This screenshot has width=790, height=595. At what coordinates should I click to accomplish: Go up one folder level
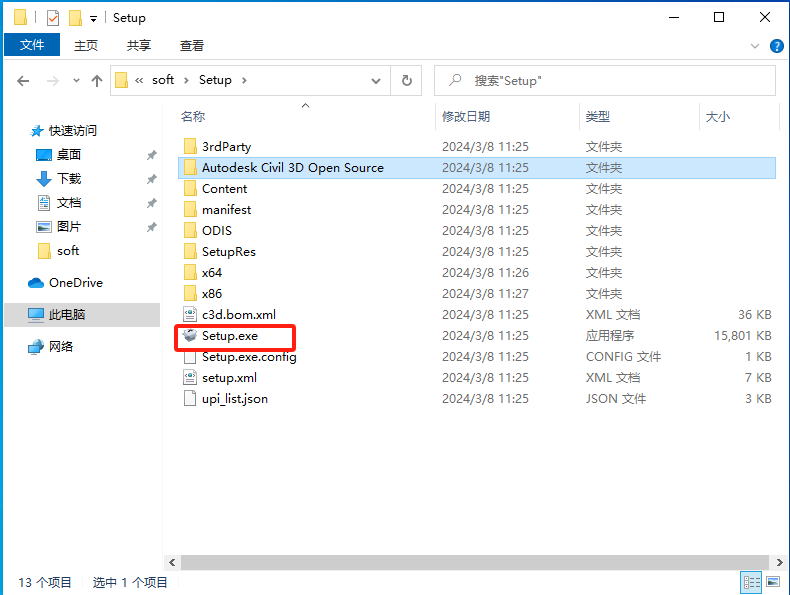(97, 81)
